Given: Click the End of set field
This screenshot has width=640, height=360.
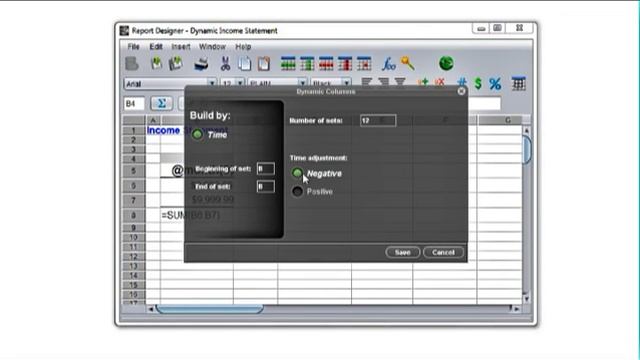Looking at the screenshot, I should point(265,187).
